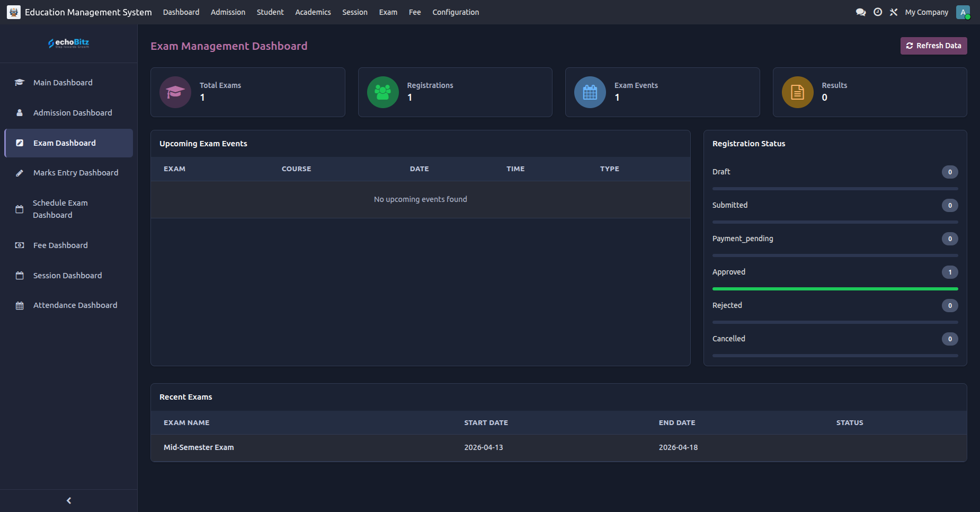Viewport: 980px width, 512px height.
Task: Click the Main Dashboard graduation cap icon
Action: pyautogui.click(x=20, y=83)
